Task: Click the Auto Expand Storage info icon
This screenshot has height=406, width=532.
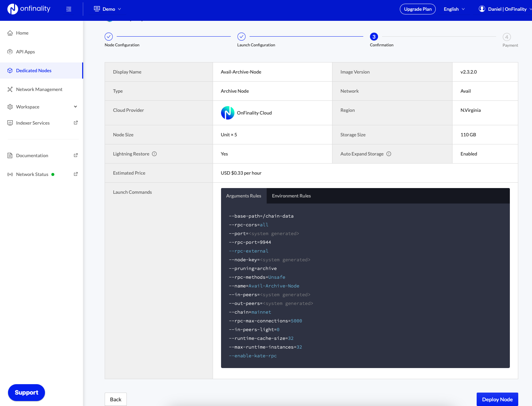Action: (x=389, y=154)
